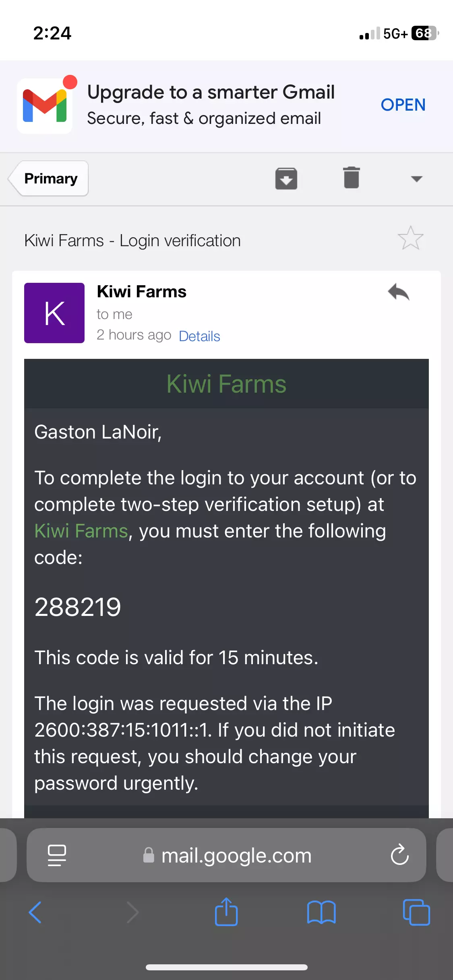Viewport: 453px width, 980px height.
Task: Open the page reader format icon
Action: pyautogui.click(x=57, y=855)
